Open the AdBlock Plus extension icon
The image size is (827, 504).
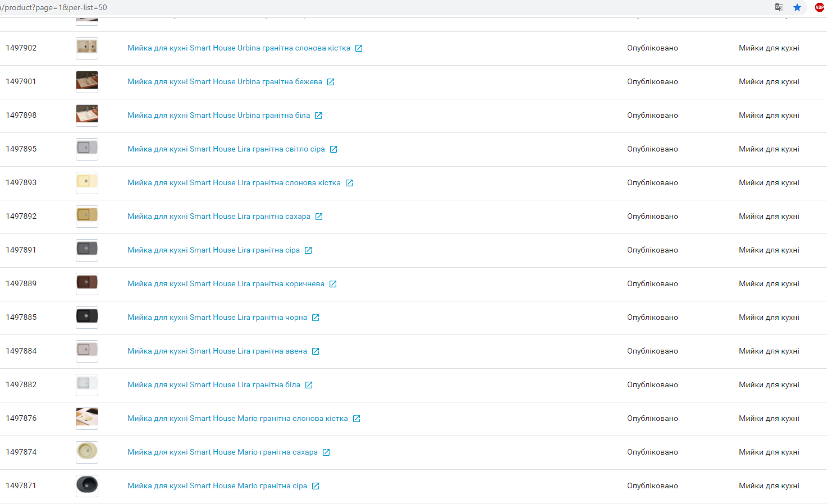click(820, 7)
